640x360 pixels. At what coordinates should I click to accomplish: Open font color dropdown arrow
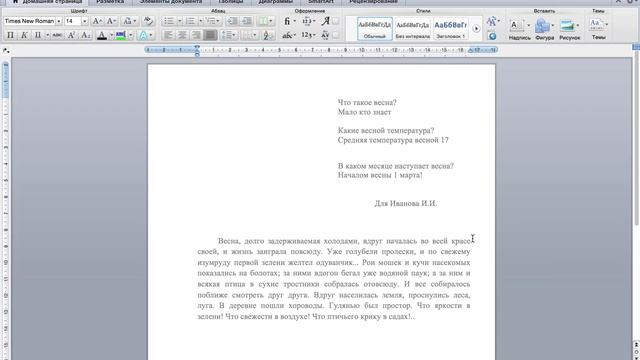point(111,35)
